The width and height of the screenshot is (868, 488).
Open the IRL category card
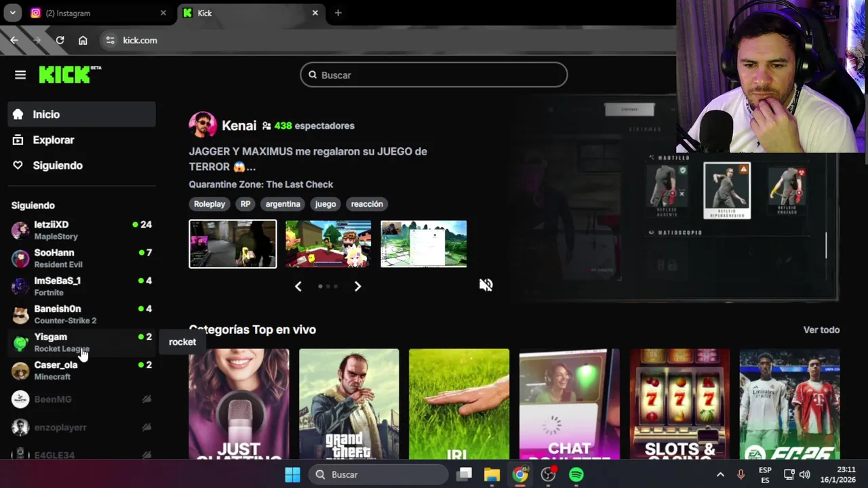459,404
